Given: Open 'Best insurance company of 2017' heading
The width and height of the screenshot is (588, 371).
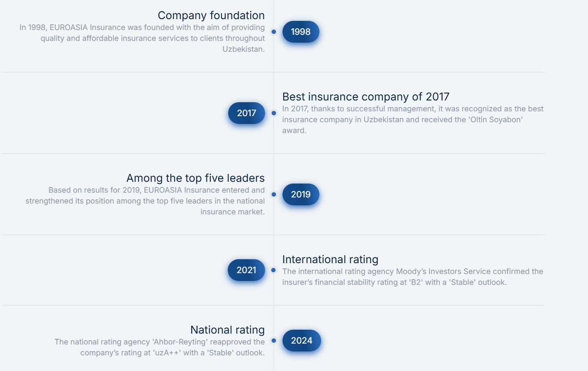Looking at the screenshot, I should coord(366,97).
